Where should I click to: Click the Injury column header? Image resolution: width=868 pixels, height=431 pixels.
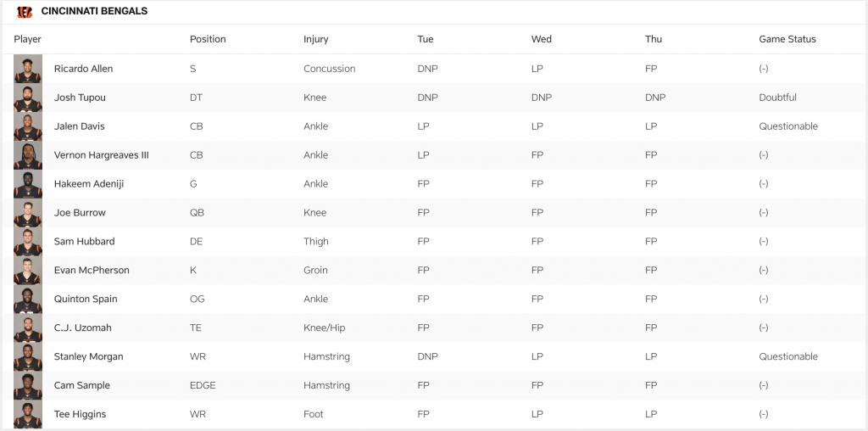click(315, 39)
